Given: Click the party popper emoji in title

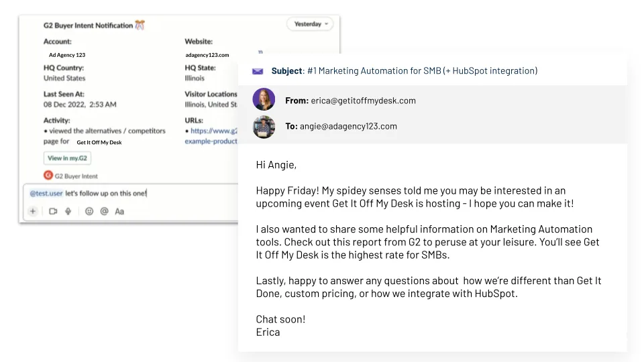Looking at the screenshot, I should point(140,25).
